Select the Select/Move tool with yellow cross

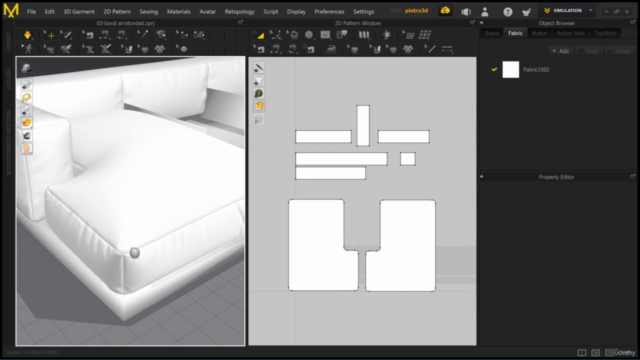[x=49, y=35]
